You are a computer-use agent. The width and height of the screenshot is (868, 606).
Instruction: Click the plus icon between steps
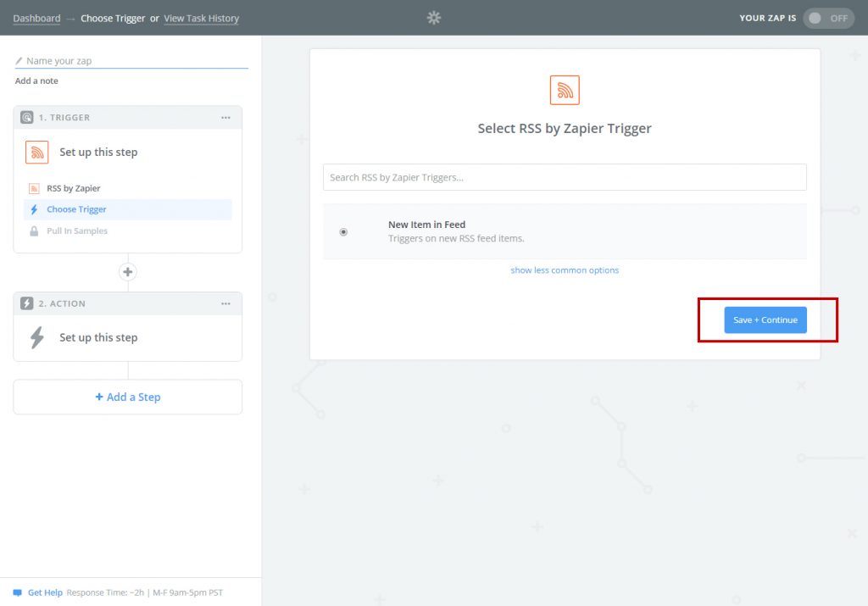pyautogui.click(x=128, y=272)
